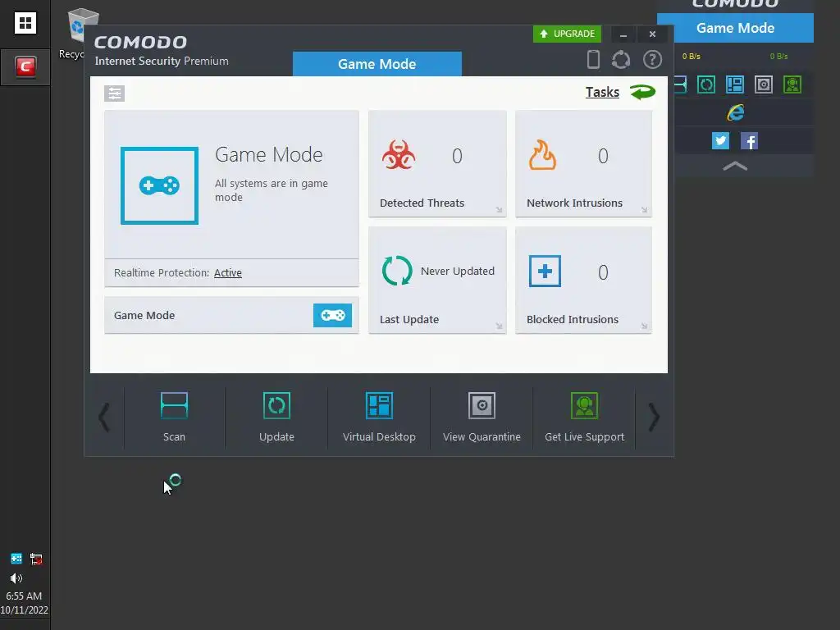
Task: Show the previous tasks with the left arrow
Action: coord(104,417)
